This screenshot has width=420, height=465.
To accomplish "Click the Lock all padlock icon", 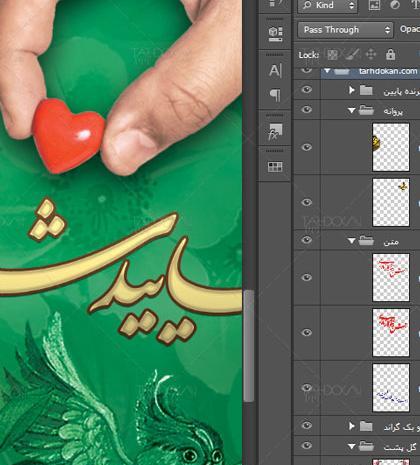I will (390, 54).
